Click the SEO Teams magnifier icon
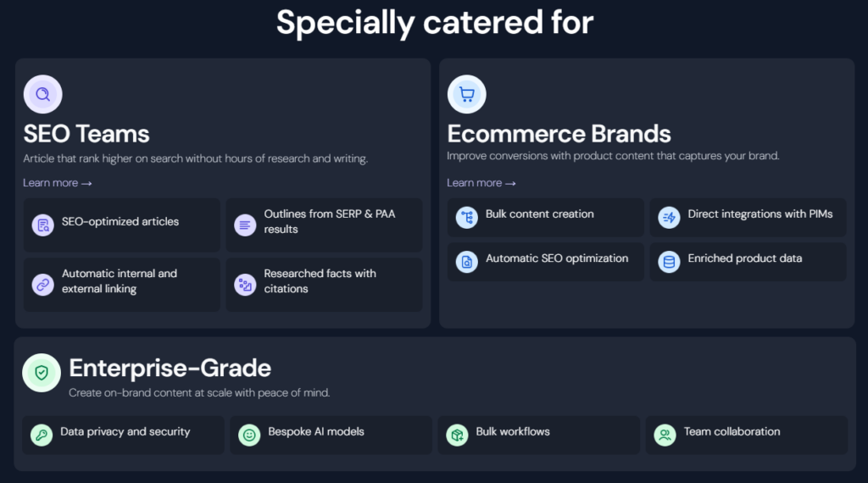This screenshot has height=483, width=868. [x=42, y=94]
